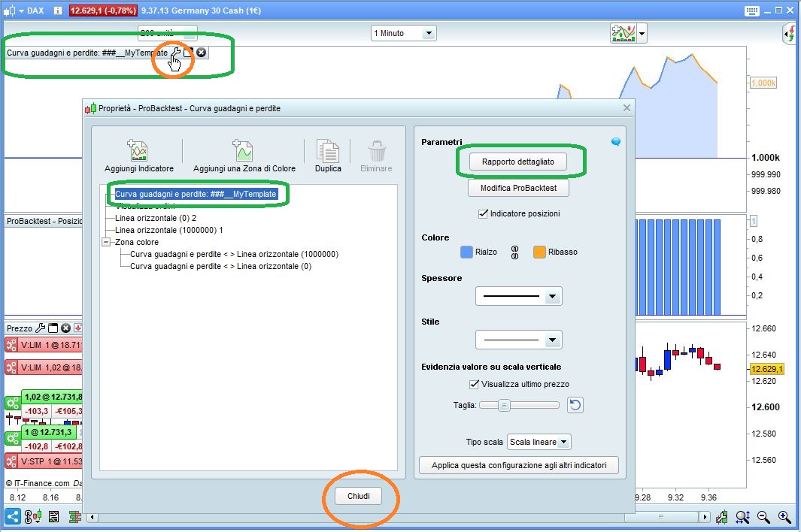
Task: Click the red arrow icon beside Prezzo
Action: tap(77, 328)
